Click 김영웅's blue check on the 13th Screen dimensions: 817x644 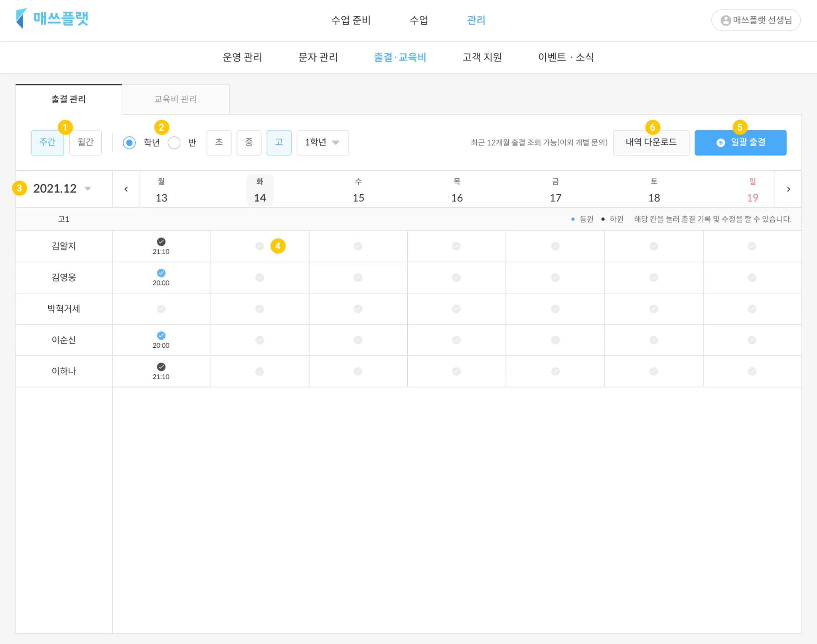click(161, 273)
